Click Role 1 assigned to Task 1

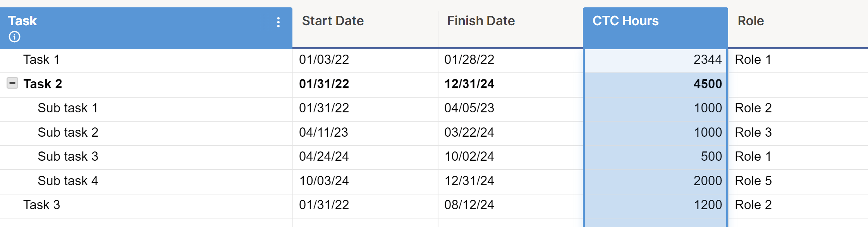click(753, 60)
